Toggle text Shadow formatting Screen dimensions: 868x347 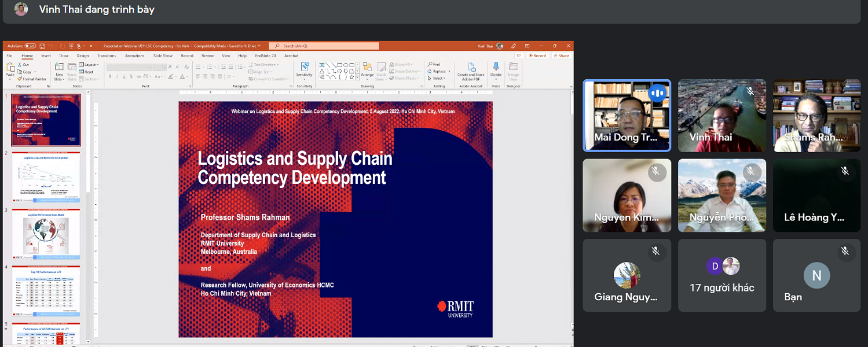[x=131, y=76]
